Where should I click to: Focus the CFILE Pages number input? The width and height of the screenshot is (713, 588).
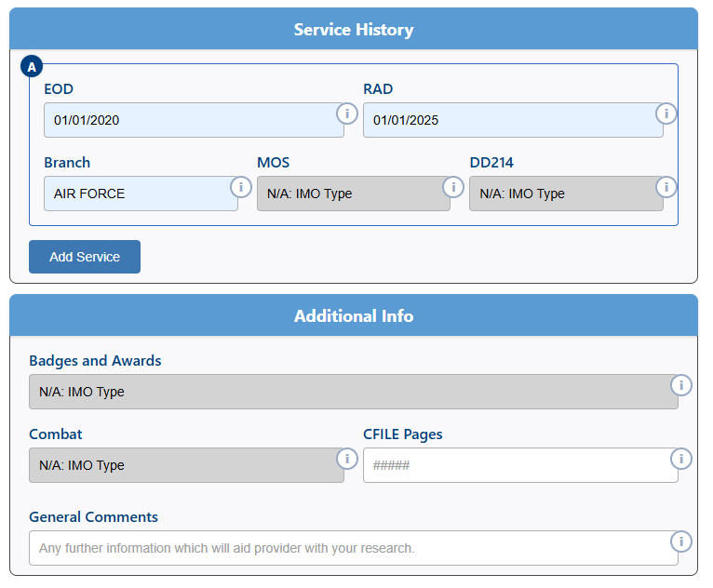(520, 465)
